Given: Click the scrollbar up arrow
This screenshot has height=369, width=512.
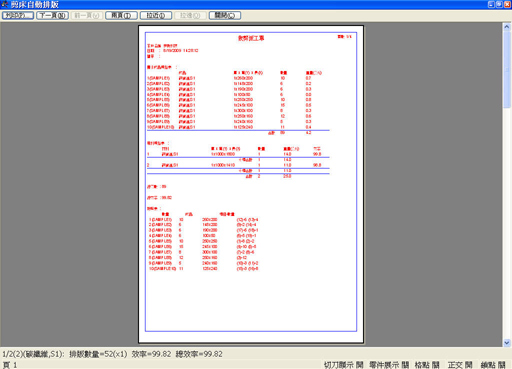Looking at the screenshot, I should tap(507, 27).
